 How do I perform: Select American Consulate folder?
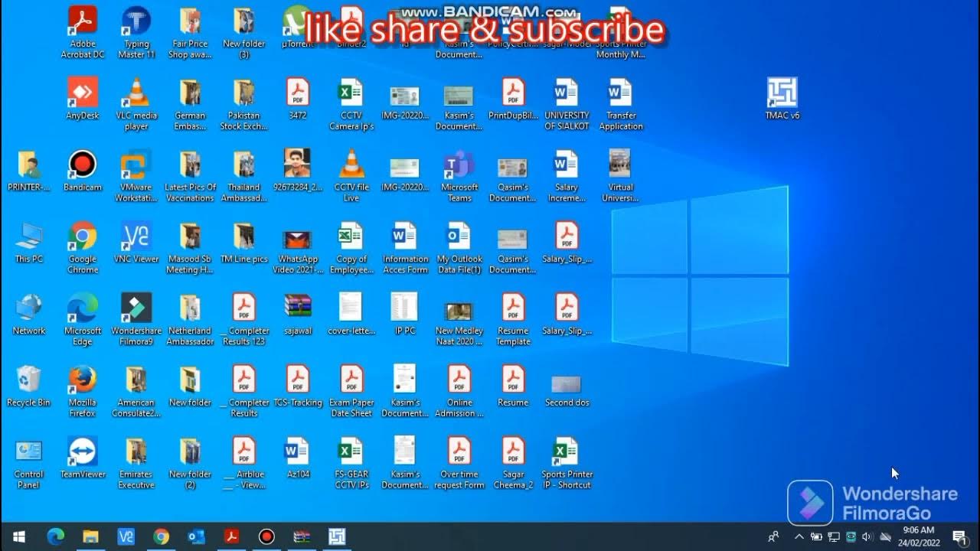(x=136, y=392)
